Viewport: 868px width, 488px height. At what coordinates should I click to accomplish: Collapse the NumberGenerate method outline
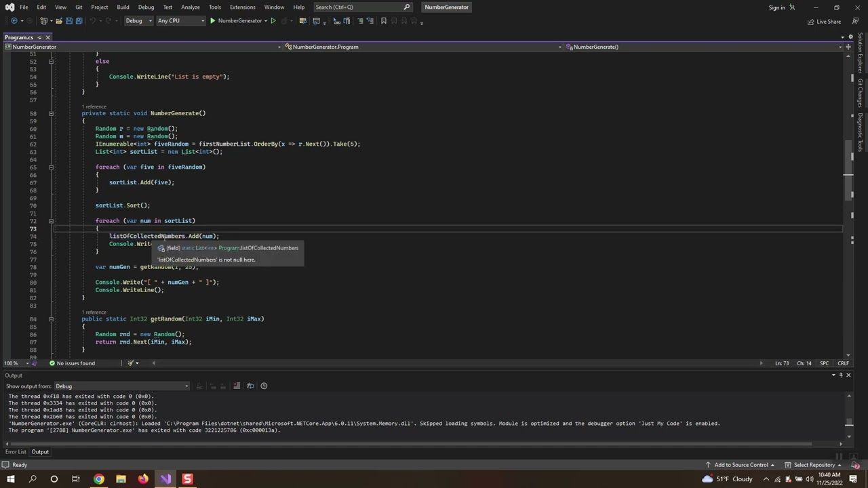click(51, 113)
